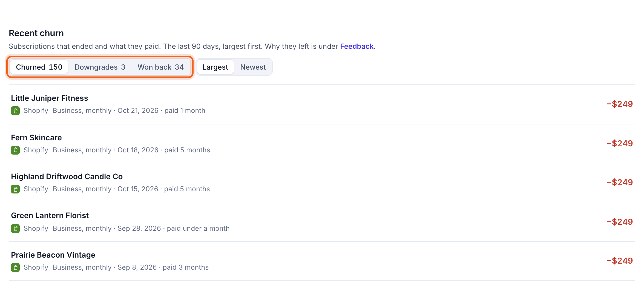Screen dimensions: 644x285
Task: Click Shopify icon for Little Juniper Fitness
Action: click(x=15, y=111)
